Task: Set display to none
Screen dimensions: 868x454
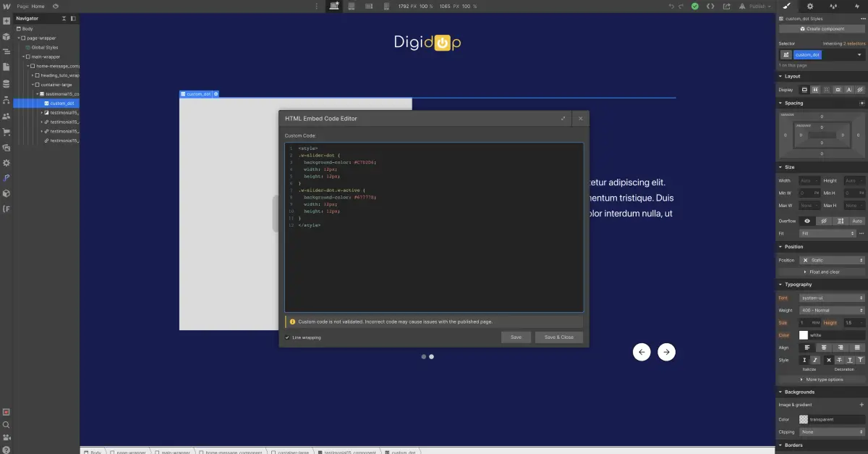Action: point(859,90)
